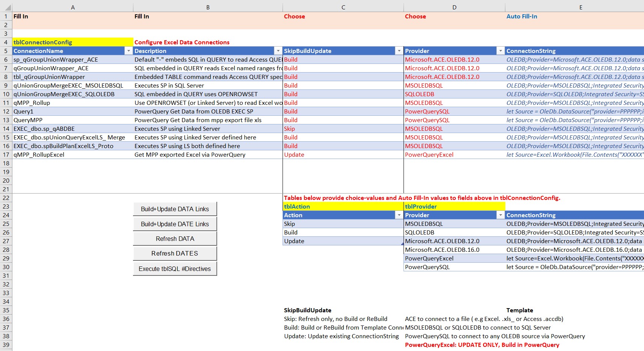Open the ConnectionName column filter dropdown

click(128, 51)
